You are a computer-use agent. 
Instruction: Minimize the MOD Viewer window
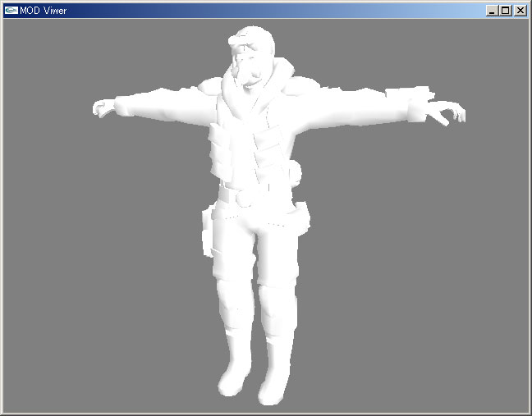(x=491, y=11)
